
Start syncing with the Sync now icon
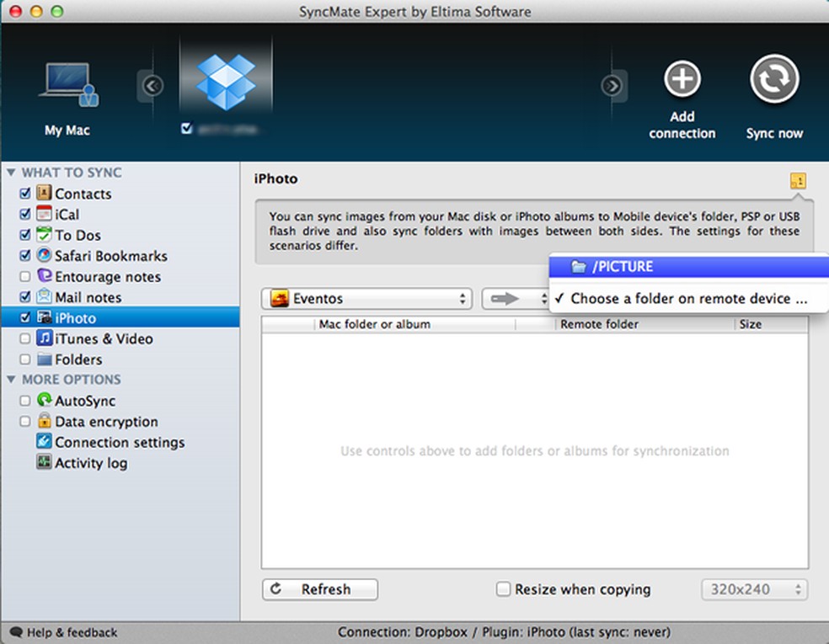click(x=774, y=79)
